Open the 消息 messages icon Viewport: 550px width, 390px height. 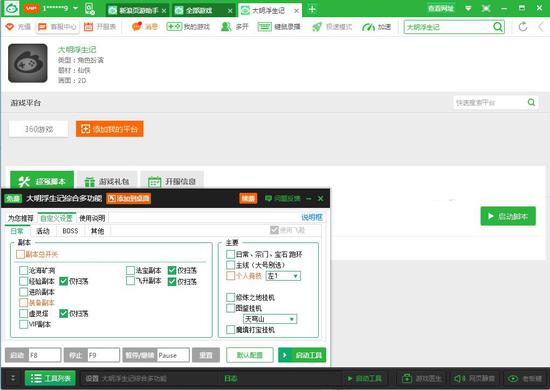coord(136,26)
